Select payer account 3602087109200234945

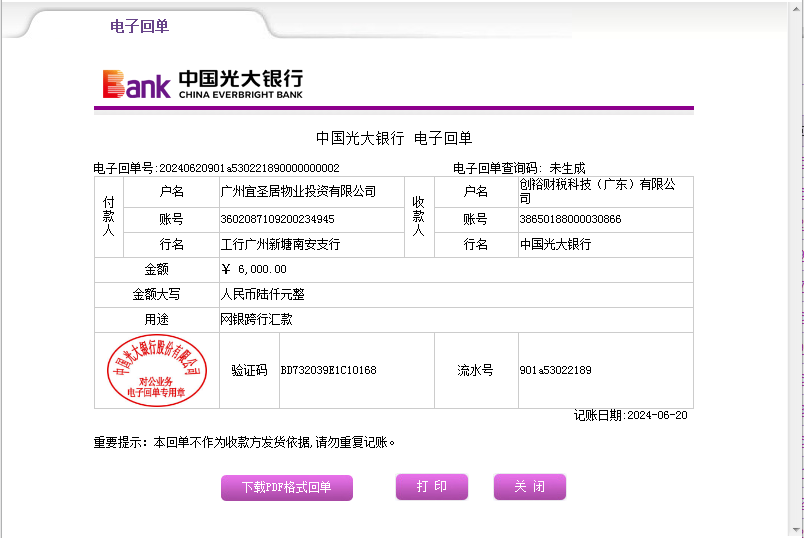tap(277, 220)
